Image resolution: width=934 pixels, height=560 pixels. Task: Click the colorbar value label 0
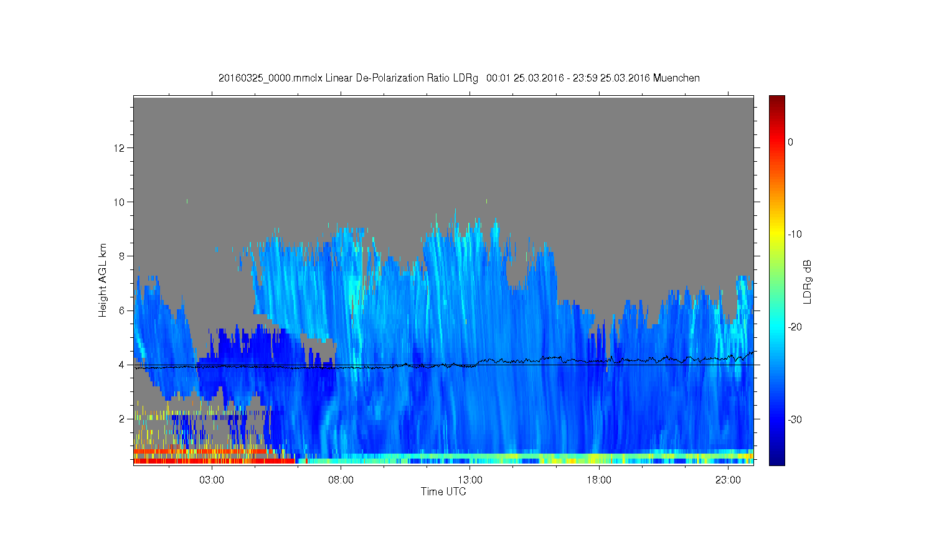coord(790,142)
